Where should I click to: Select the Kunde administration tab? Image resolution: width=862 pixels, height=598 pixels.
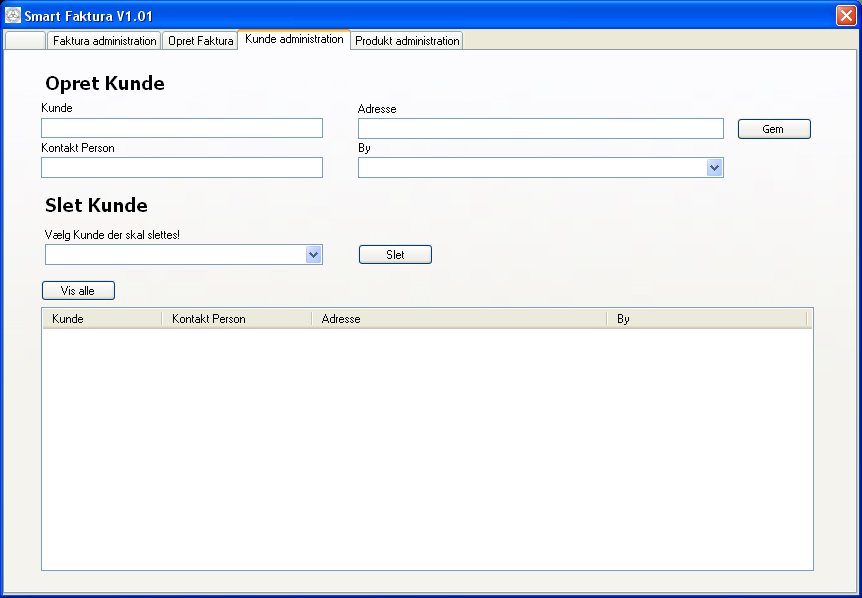click(294, 39)
